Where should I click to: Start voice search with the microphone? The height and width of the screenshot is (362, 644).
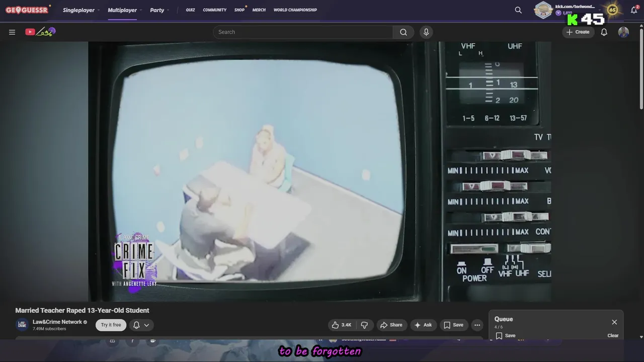coord(426,32)
